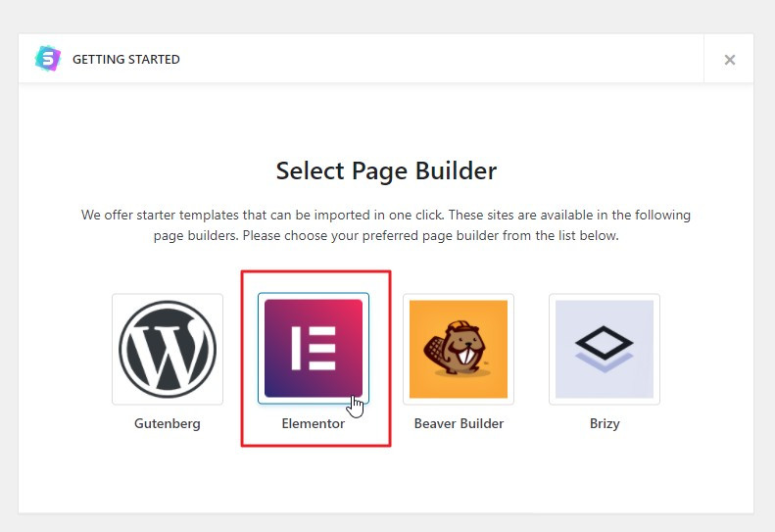Click the 'We offer starter templates' description
Screen dimensions: 775x532
pos(386,225)
